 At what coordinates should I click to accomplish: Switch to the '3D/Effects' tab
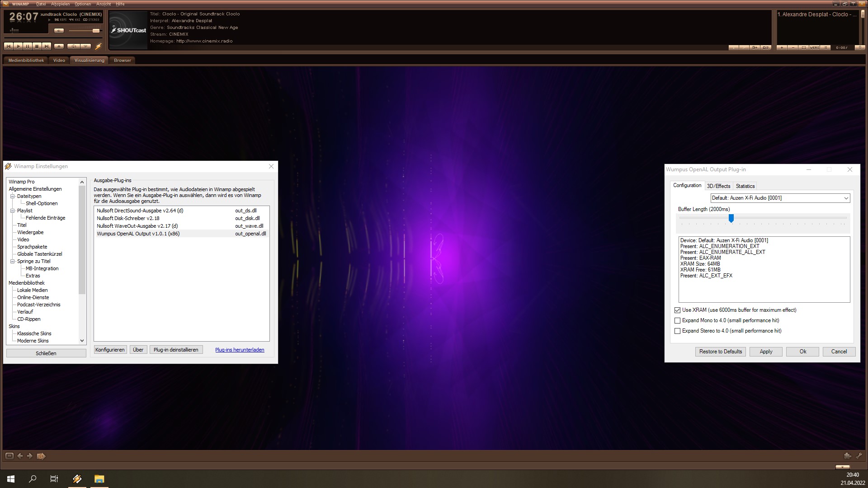coord(718,186)
